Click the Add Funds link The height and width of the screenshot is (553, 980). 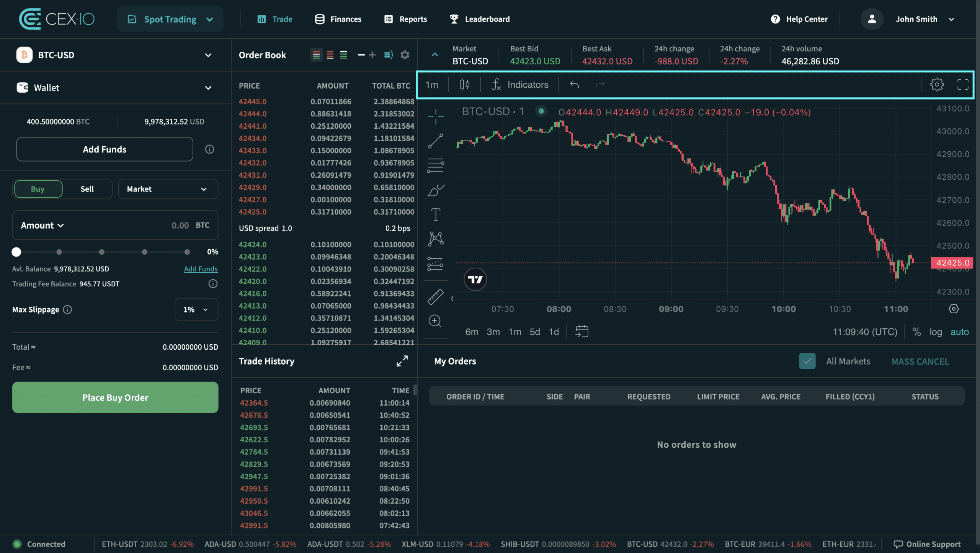tap(201, 269)
